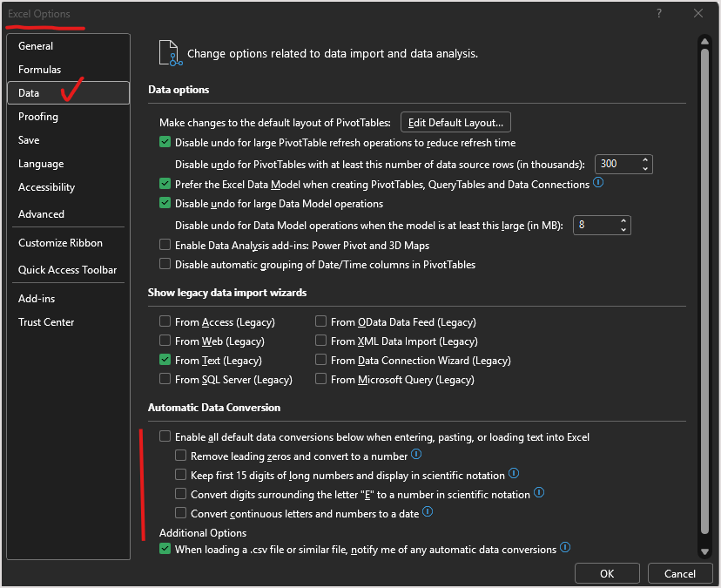
Task: Open the Proofing options category
Action: 69,117
